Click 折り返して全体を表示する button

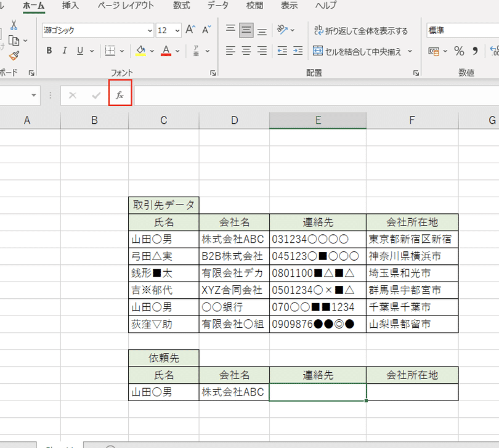click(x=361, y=30)
